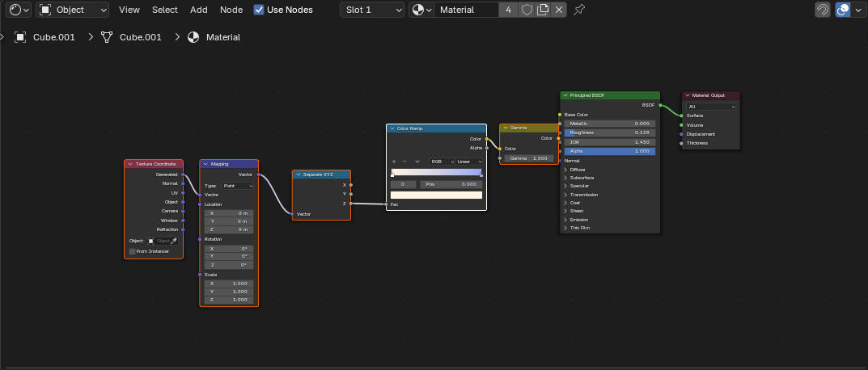The image size is (868, 370).
Task: Select the left cream color stop handle
Action: point(392,175)
